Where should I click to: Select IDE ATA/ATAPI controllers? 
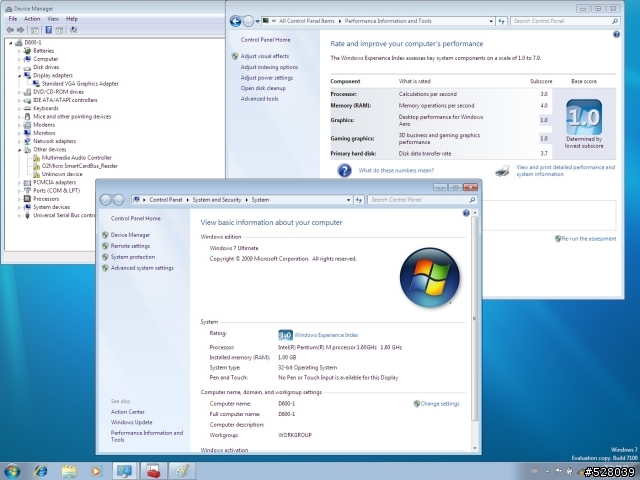click(65, 100)
